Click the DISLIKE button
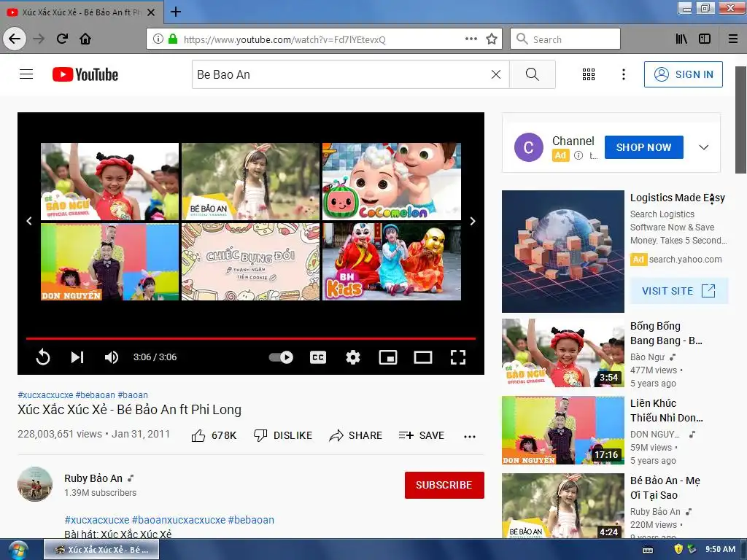 point(283,435)
